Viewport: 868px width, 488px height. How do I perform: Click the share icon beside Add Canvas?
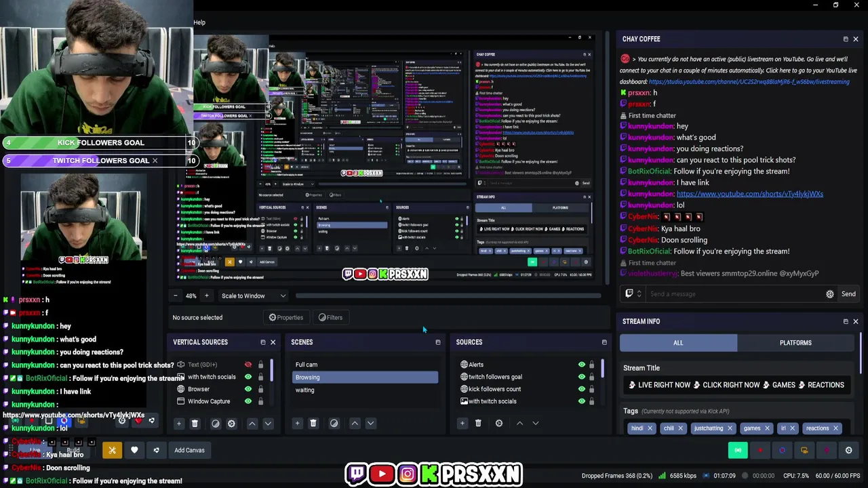coord(156,450)
